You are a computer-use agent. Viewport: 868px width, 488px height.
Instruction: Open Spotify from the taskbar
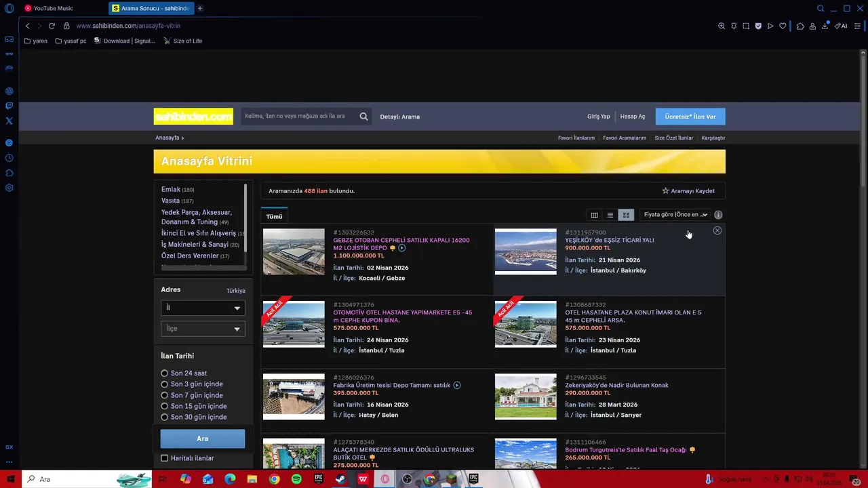(x=296, y=479)
